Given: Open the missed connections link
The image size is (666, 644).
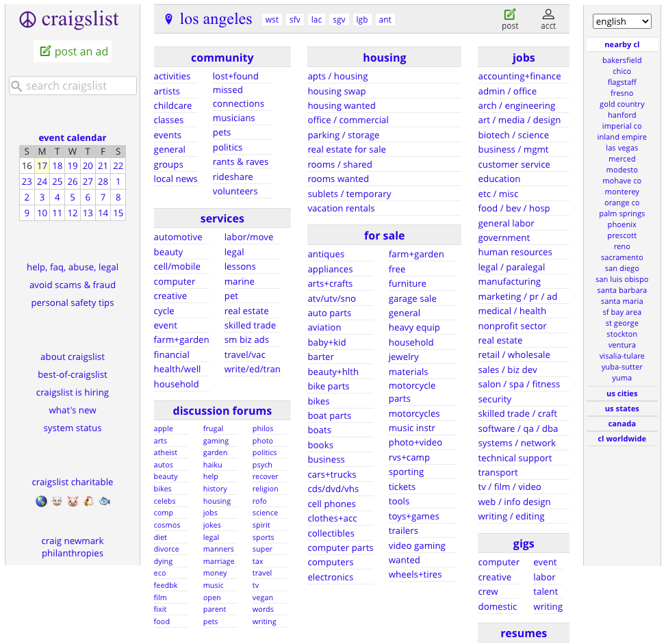Looking at the screenshot, I should pyautogui.click(x=238, y=97).
